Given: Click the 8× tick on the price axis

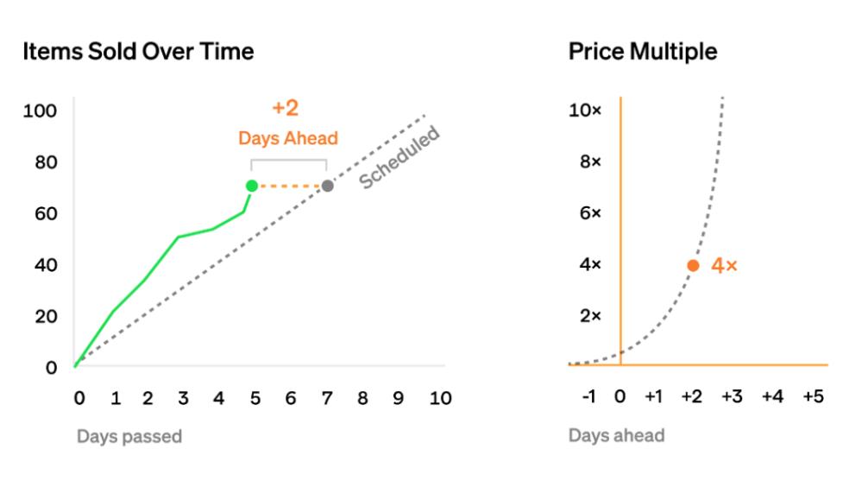Looking at the screenshot, I should tap(588, 162).
